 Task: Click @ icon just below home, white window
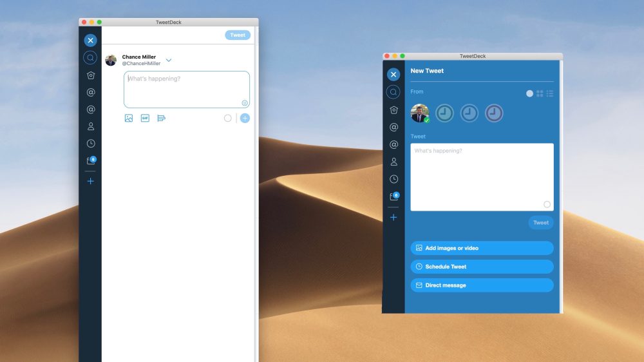tap(91, 93)
